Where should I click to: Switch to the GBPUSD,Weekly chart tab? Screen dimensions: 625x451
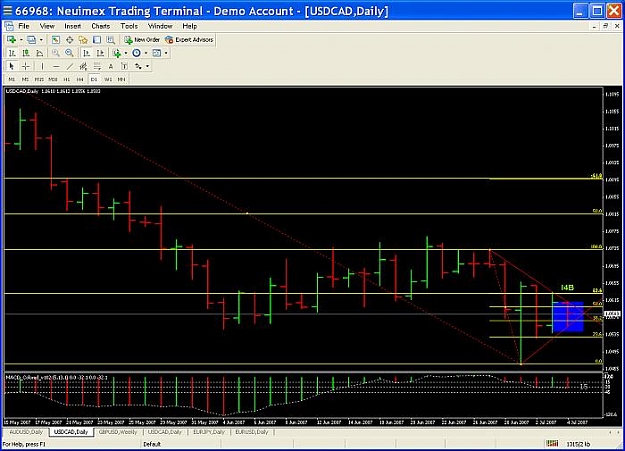[x=118, y=432]
